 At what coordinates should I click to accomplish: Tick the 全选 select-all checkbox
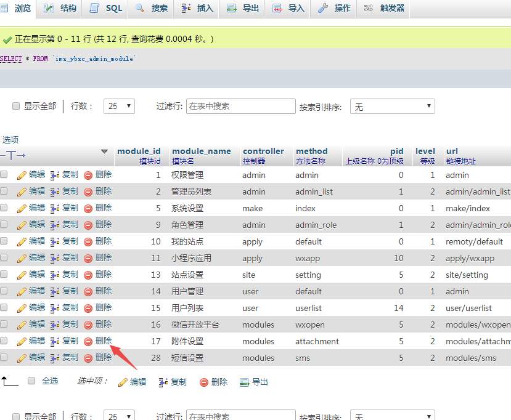31,381
